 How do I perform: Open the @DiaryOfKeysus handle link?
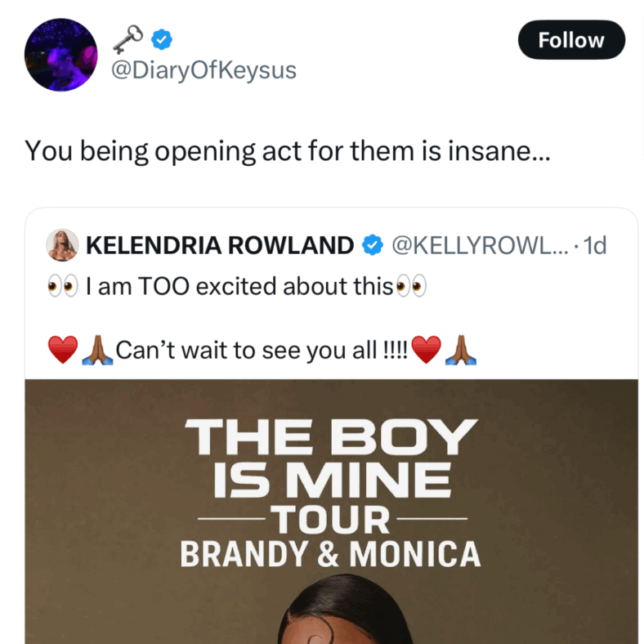pos(203,69)
